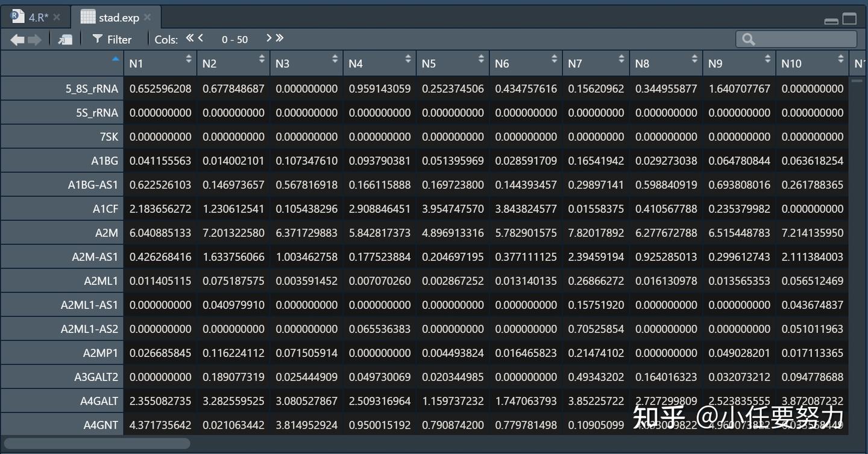Click the filter funnel icon
Viewport: 868px width, 454px height.
(97, 39)
